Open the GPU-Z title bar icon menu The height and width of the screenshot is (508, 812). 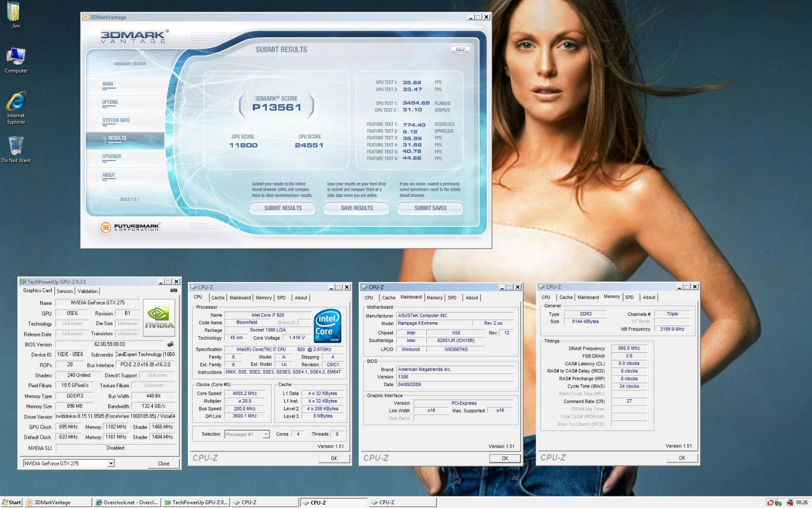coord(23,282)
